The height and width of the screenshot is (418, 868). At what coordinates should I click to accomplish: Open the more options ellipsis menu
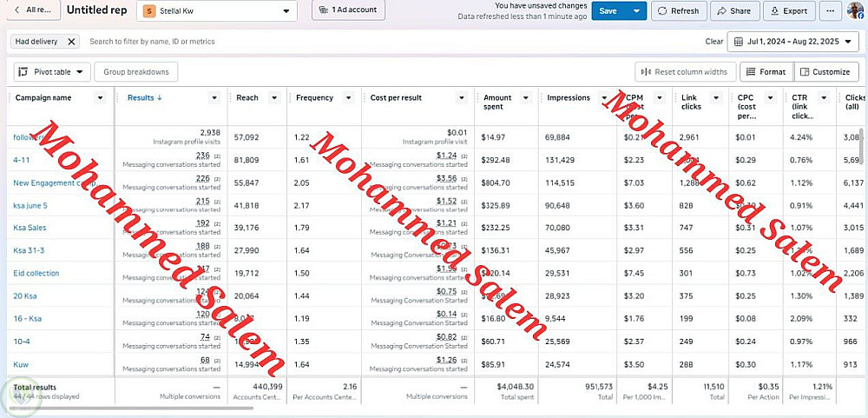click(x=831, y=11)
